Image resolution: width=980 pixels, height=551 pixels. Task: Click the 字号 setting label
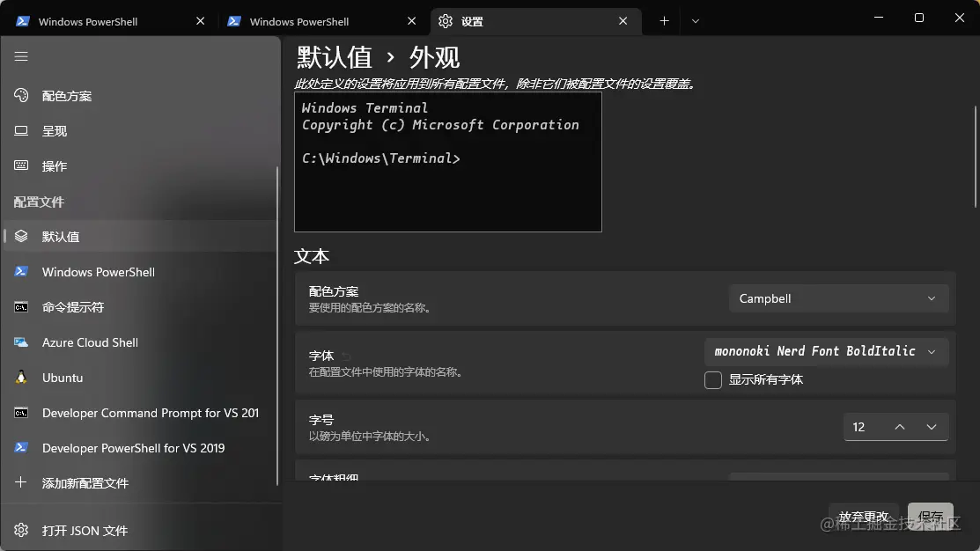click(x=321, y=420)
